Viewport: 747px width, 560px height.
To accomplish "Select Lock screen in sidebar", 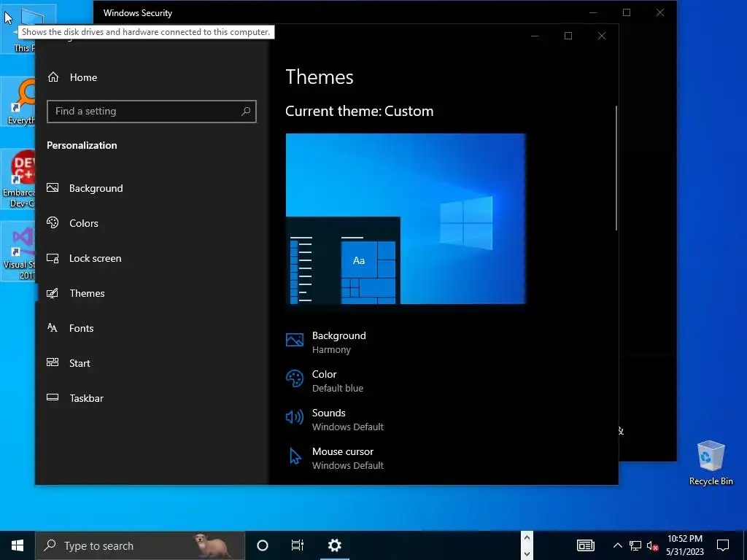I will click(x=84, y=258).
